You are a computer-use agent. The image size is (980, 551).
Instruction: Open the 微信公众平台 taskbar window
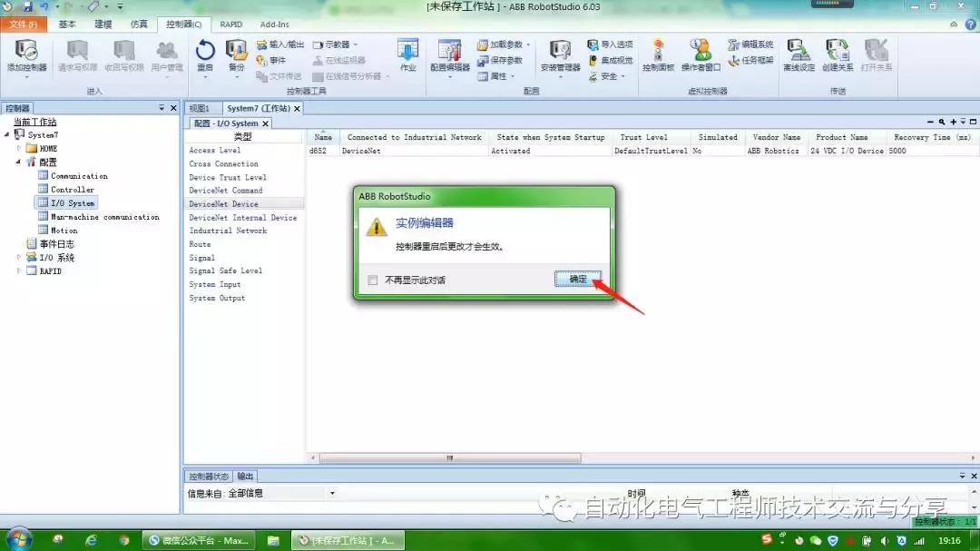click(x=200, y=540)
